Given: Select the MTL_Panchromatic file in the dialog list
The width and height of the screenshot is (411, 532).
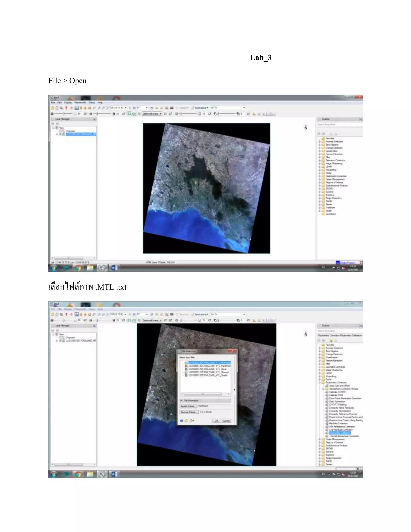Looking at the screenshot, I should tap(209, 366).
